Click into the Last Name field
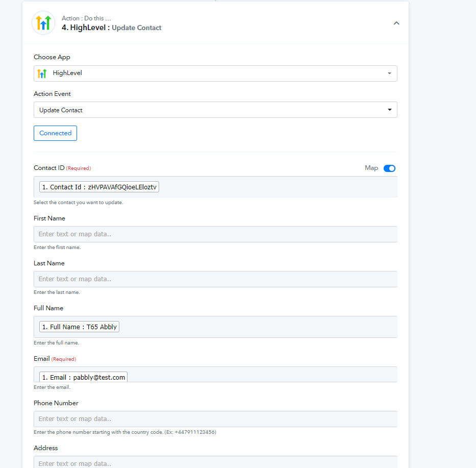The width and height of the screenshot is (476, 468). point(215,279)
